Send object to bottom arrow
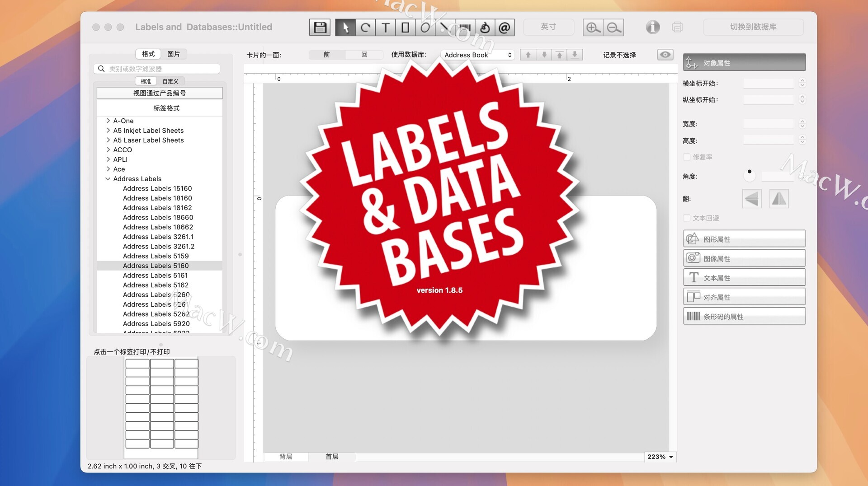Screen dimensions: 868x486 pyautogui.click(x=575, y=55)
